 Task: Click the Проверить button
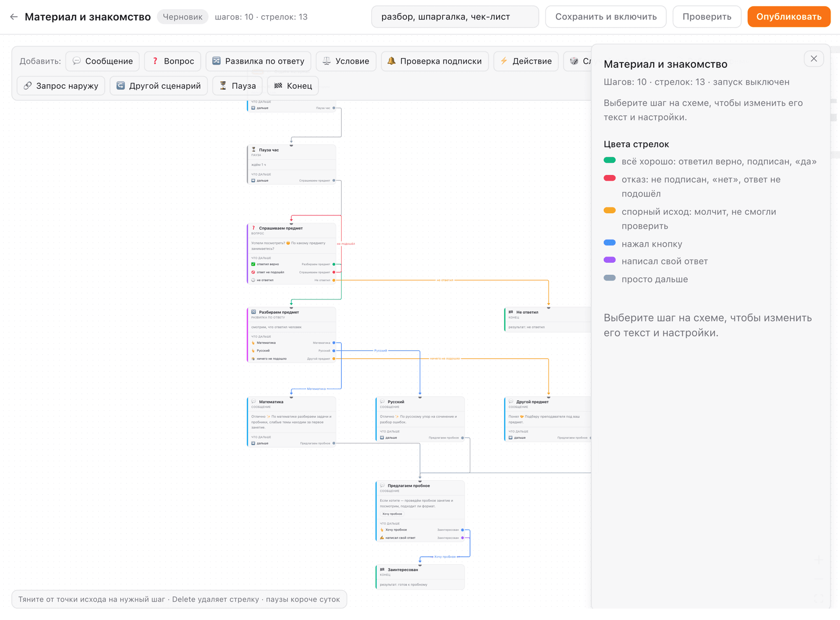(x=707, y=17)
